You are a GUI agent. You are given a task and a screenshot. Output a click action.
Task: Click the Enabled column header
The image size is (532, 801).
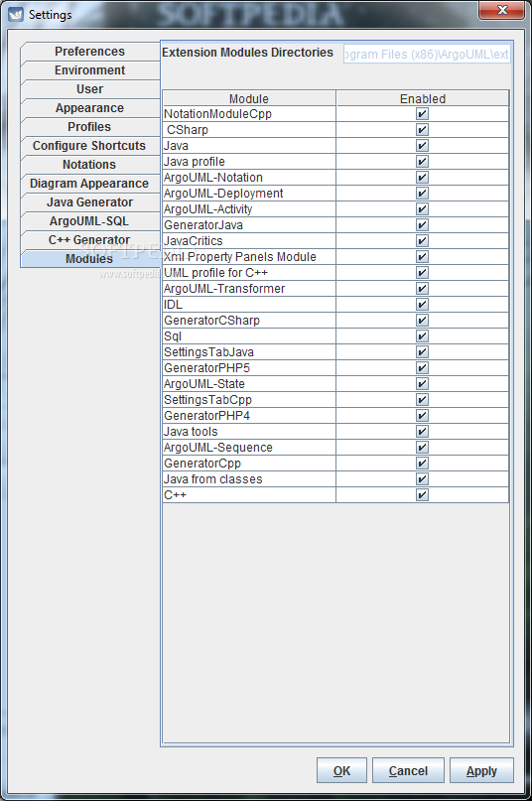423,98
